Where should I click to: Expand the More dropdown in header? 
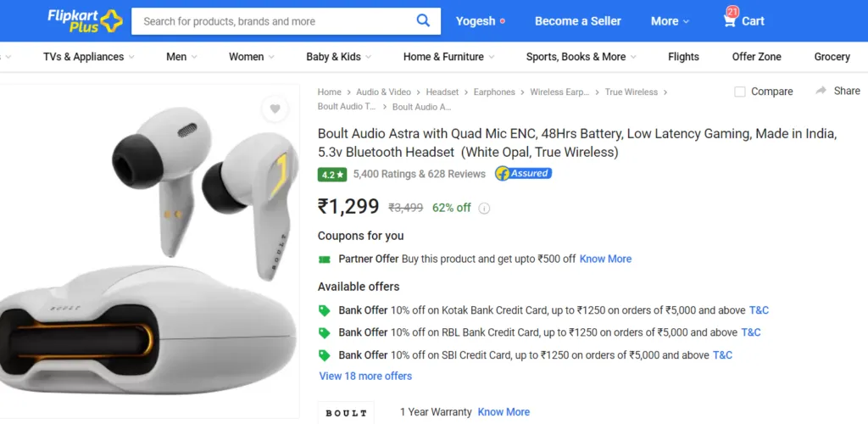[x=670, y=21]
